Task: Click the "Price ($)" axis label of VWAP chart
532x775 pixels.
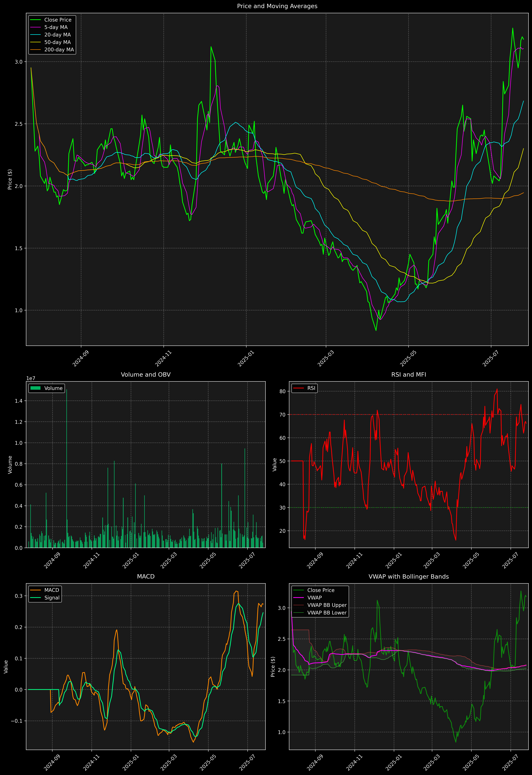Action: coord(273,667)
